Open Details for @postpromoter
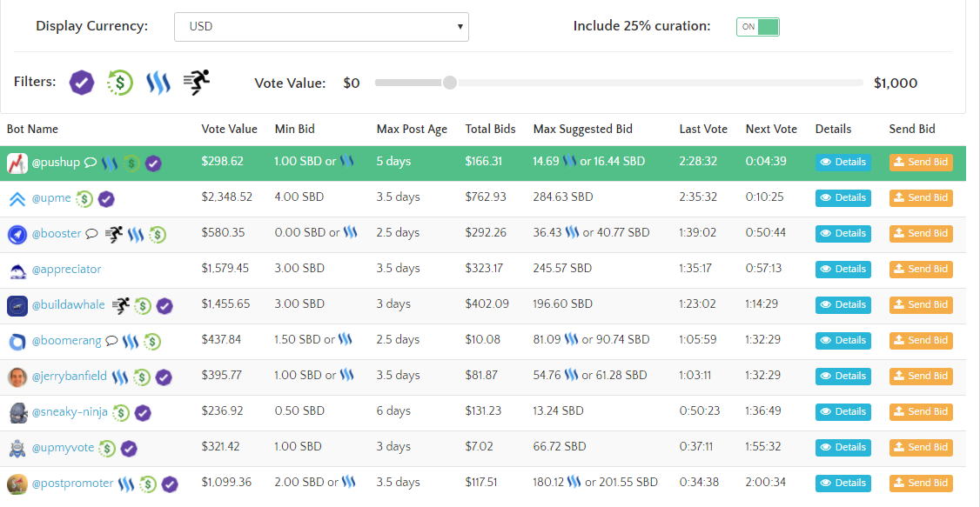The height and width of the screenshot is (507, 980). [x=843, y=483]
